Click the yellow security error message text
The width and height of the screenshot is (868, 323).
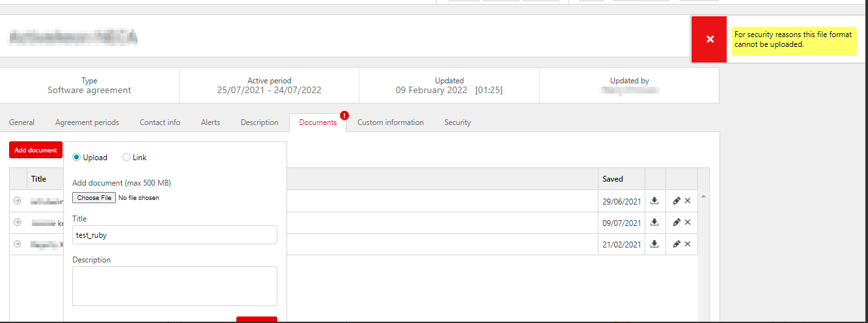pyautogui.click(x=793, y=40)
